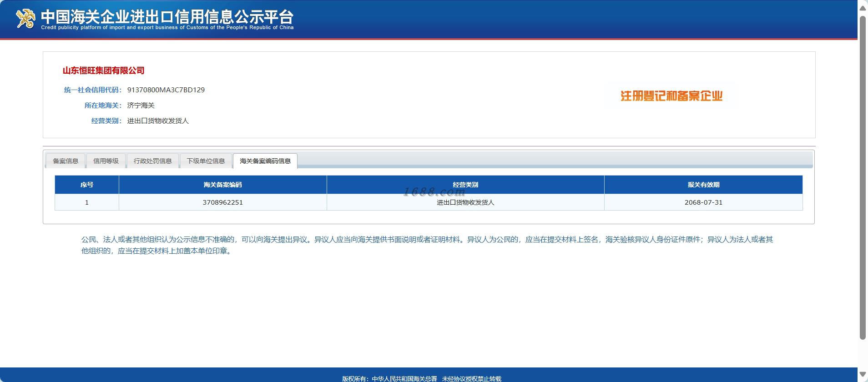868x382 pixels.
Task: Click the objection notice paragraph starting 公民、法人
Action: [427, 245]
